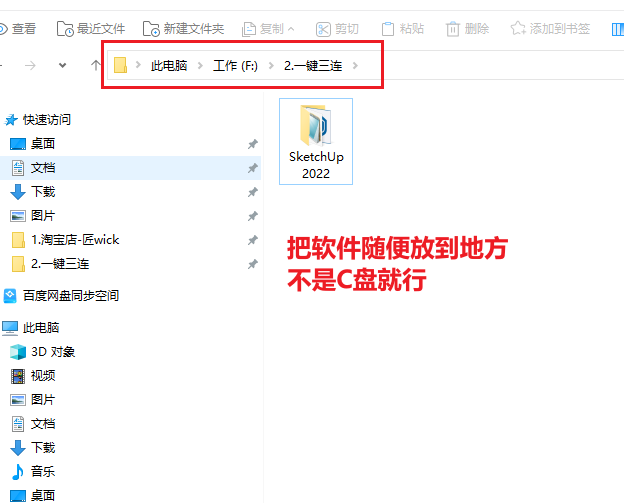Click 最近文件 recent files button
The height and width of the screenshot is (503, 624).
tap(91, 29)
